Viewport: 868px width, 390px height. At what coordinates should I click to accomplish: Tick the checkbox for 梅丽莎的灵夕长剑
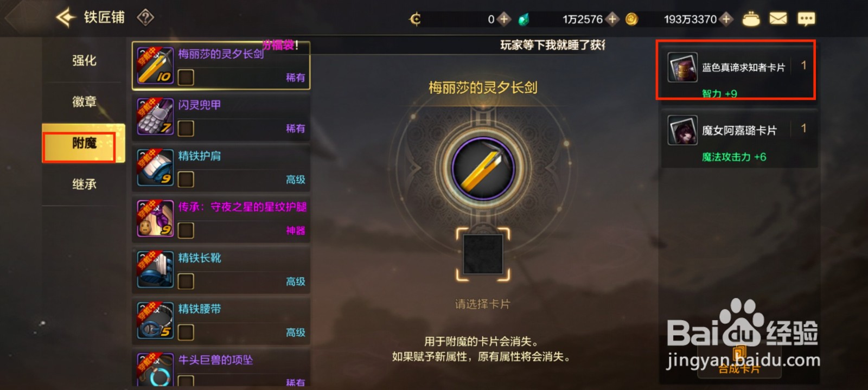[x=186, y=77]
